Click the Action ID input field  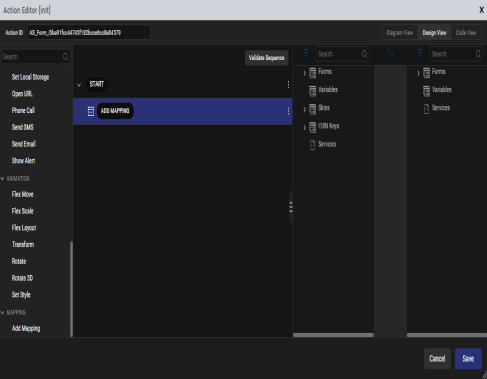pos(89,32)
